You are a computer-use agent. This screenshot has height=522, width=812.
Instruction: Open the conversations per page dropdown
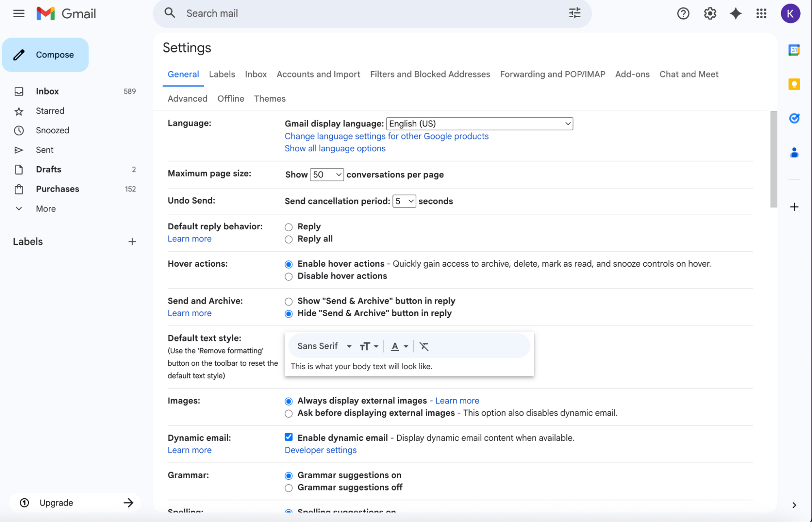[327, 174]
